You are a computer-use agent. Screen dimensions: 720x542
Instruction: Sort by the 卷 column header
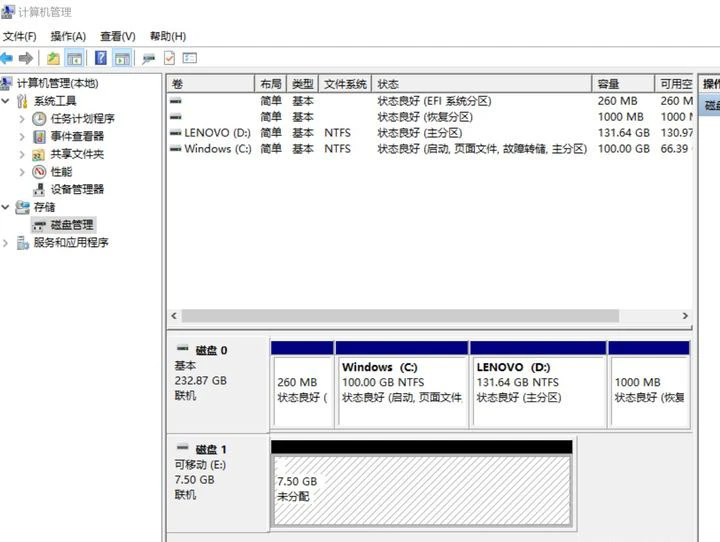point(211,84)
